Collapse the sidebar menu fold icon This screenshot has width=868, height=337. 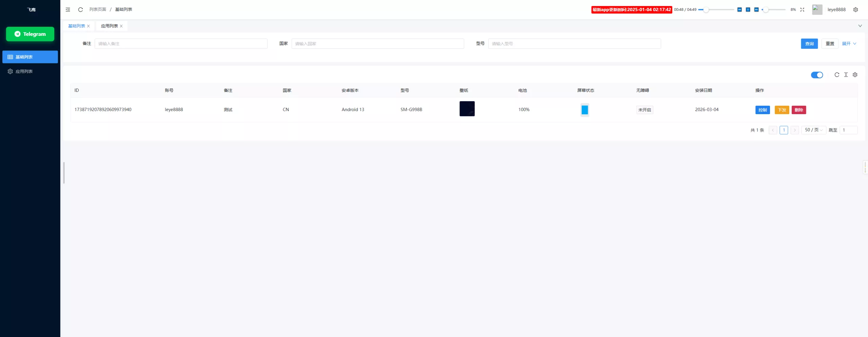[68, 9]
